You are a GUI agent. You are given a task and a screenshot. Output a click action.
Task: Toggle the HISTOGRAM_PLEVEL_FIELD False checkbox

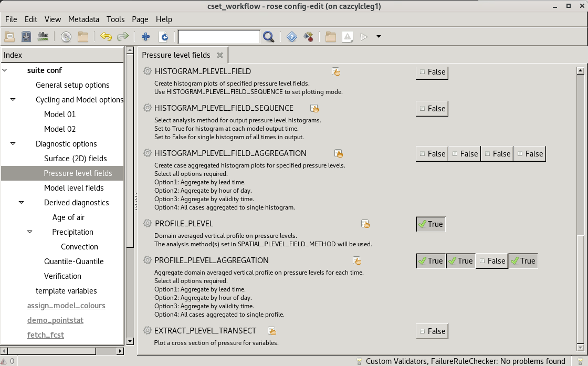coord(432,71)
